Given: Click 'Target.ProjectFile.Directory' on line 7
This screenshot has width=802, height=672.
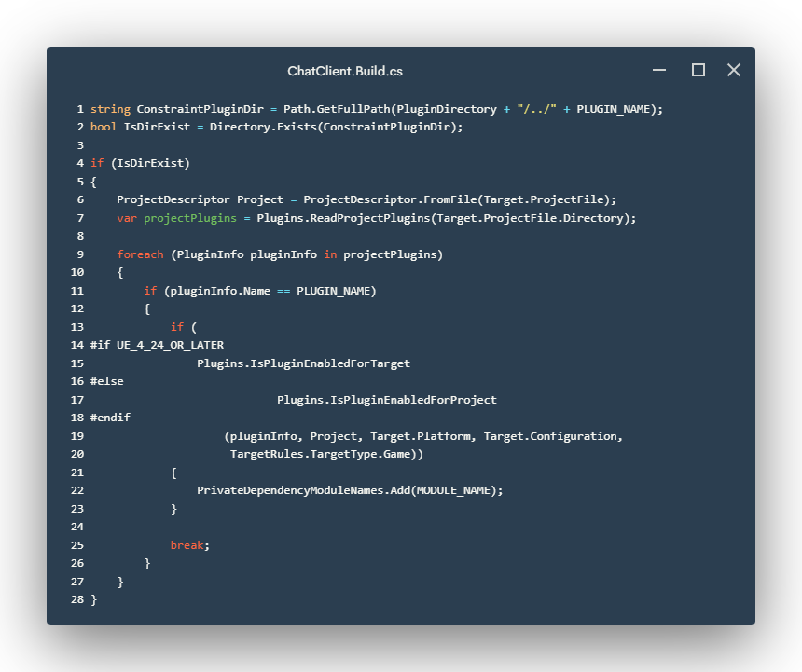Looking at the screenshot, I should click(530, 218).
